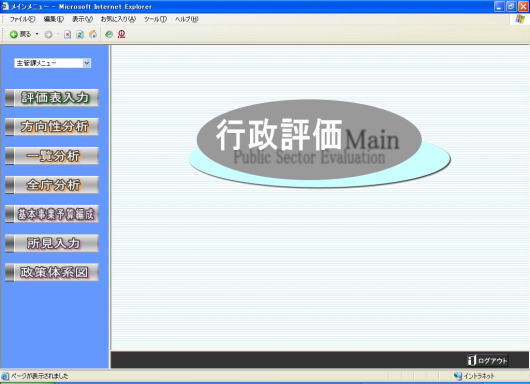
Task: Click the 基本事業予算編成 button
Action: click(52, 214)
